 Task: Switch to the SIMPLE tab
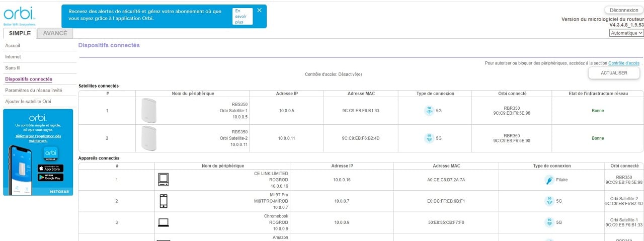pos(20,33)
